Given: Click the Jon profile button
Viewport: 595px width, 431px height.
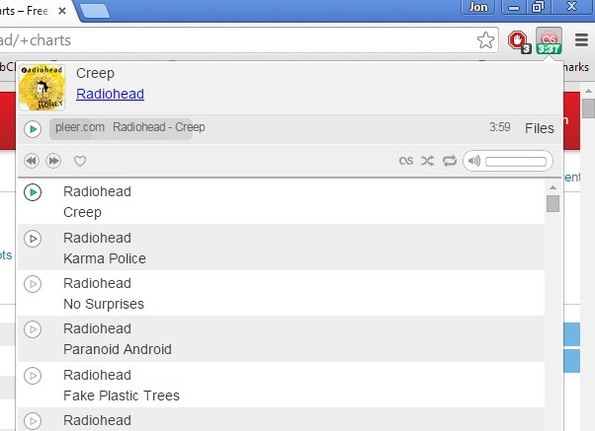Looking at the screenshot, I should point(478,7).
